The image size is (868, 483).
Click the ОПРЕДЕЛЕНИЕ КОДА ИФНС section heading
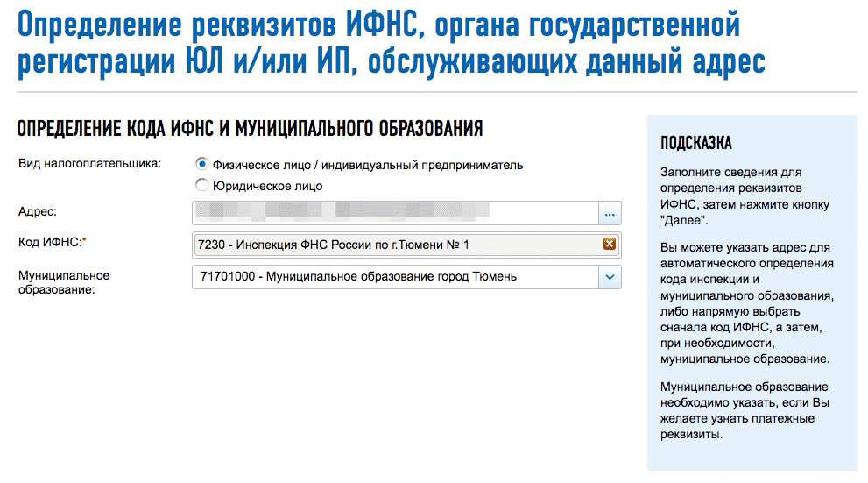point(250,130)
